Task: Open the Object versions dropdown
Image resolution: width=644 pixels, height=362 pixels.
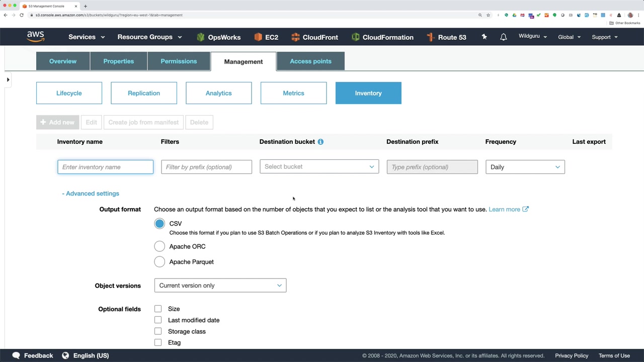Action: point(220,286)
